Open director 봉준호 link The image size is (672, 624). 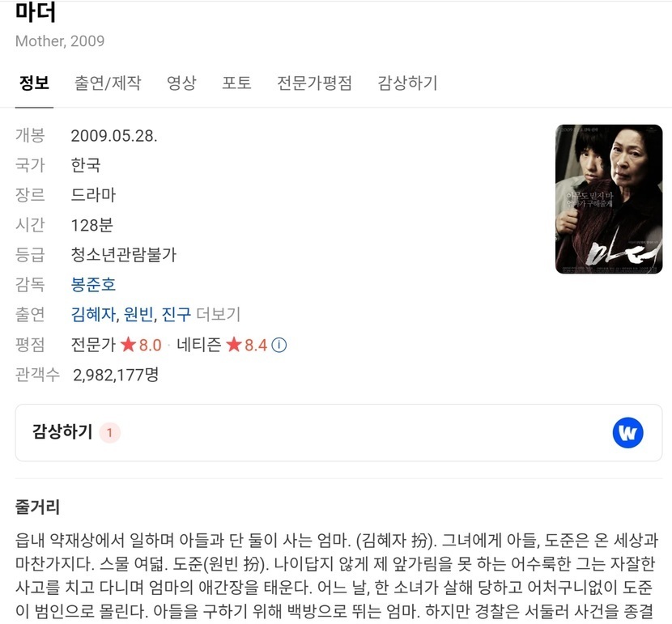[93, 284]
